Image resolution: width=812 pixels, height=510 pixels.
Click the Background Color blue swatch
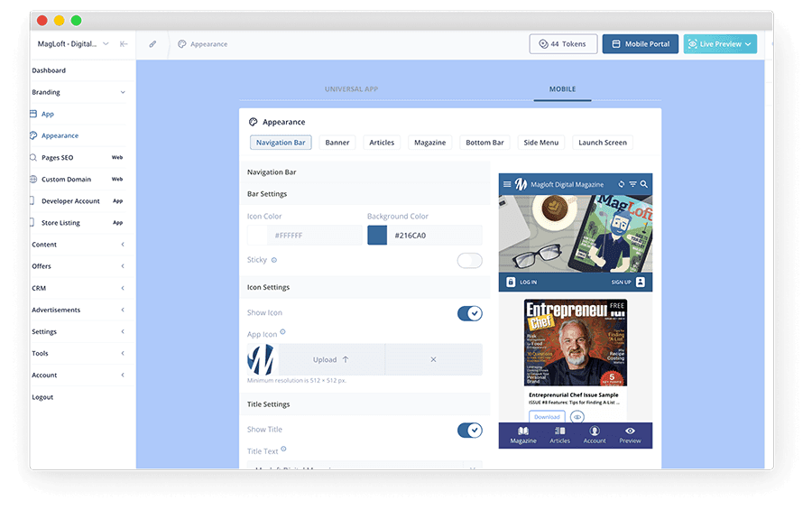[377, 236]
